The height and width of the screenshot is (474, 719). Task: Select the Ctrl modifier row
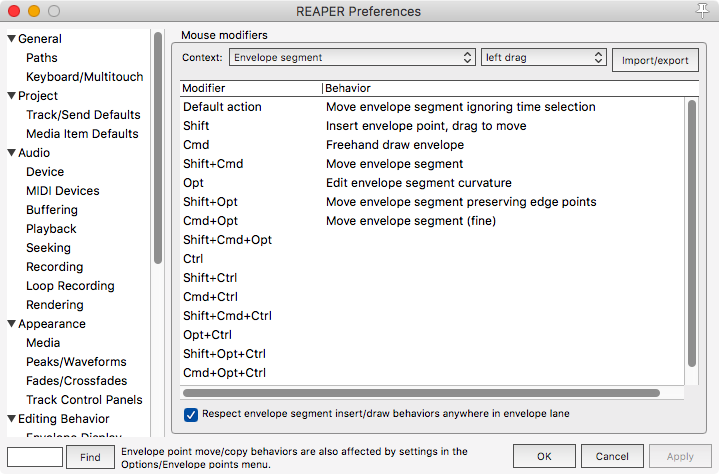431,259
